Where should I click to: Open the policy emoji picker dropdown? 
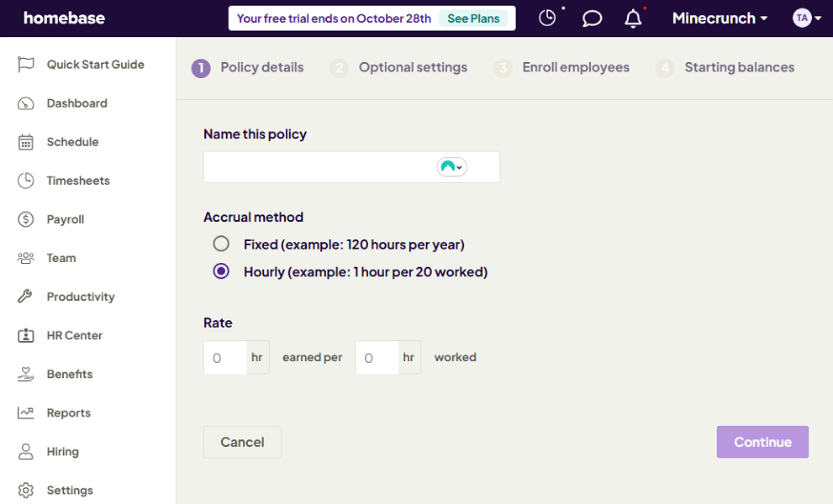point(451,166)
